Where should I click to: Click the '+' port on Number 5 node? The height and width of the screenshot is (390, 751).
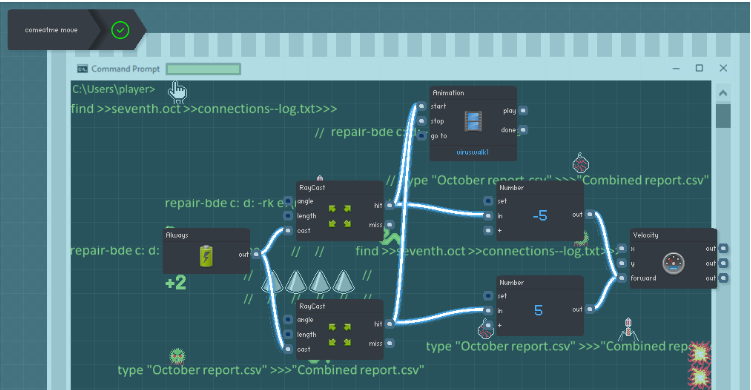(x=488, y=325)
